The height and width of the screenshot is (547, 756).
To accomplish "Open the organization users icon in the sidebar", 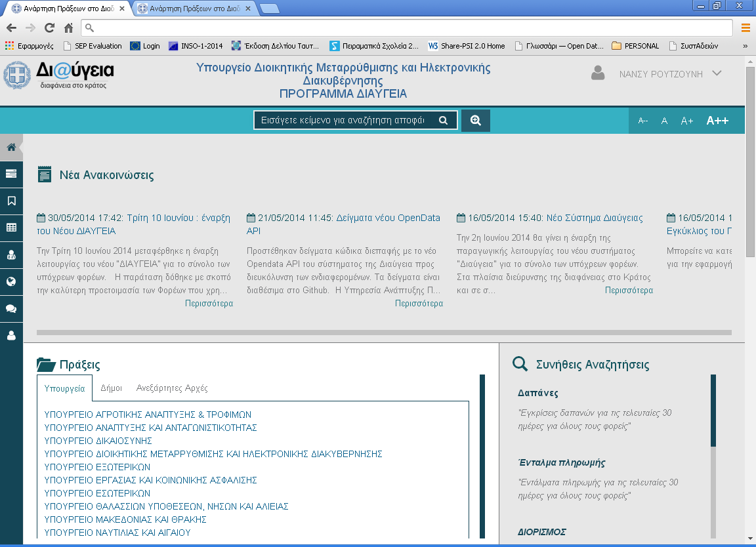I will (11, 255).
